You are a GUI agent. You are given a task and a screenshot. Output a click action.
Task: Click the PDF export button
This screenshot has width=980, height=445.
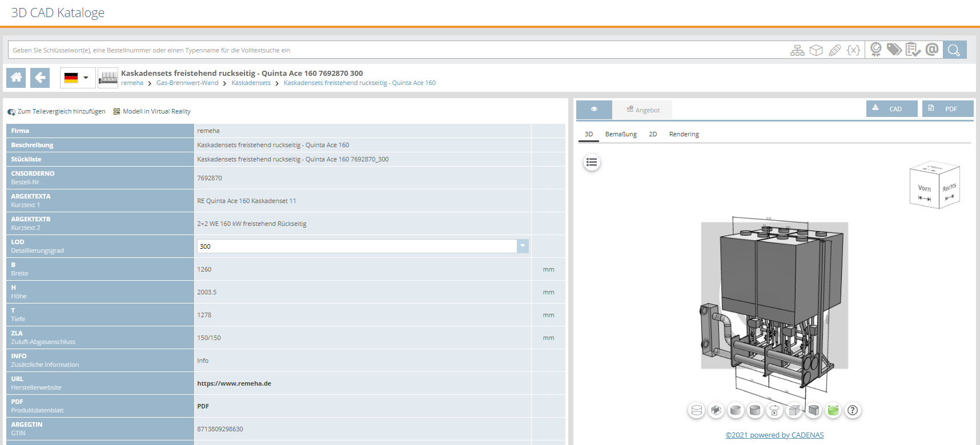(948, 108)
